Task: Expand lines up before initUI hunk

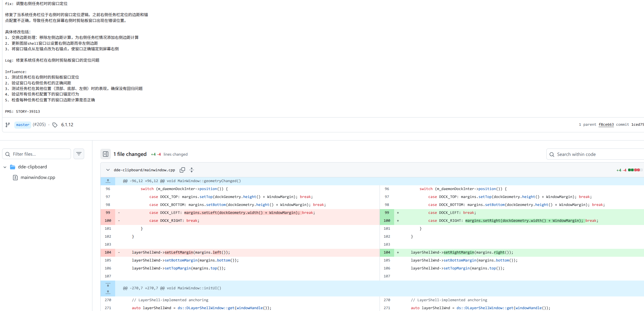Action: coord(108,292)
